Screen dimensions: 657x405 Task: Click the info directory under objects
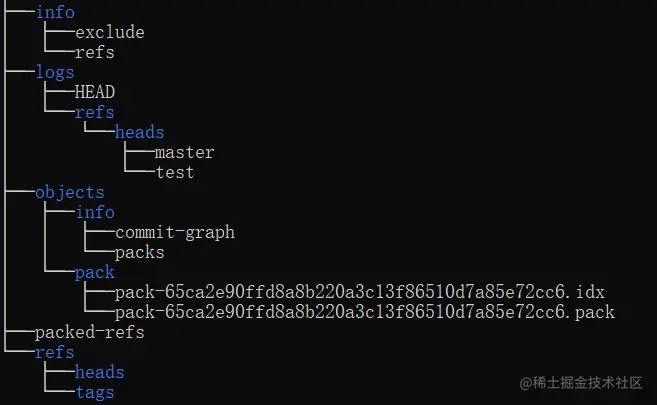pyautogui.click(x=94, y=212)
